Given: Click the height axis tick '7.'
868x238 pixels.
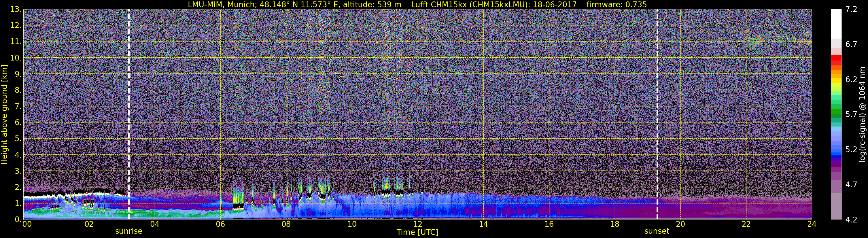Looking at the screenshot, I should 18,107.
